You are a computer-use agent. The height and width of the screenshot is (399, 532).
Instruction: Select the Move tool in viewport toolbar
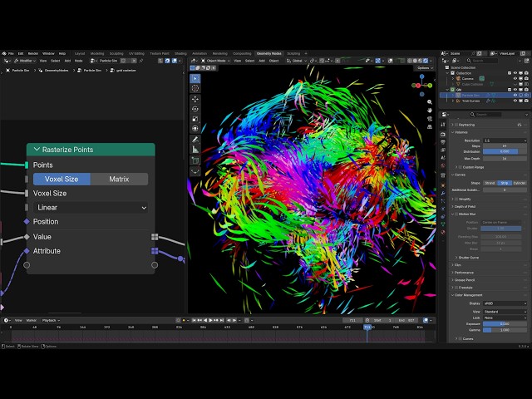tap(195, 99)
